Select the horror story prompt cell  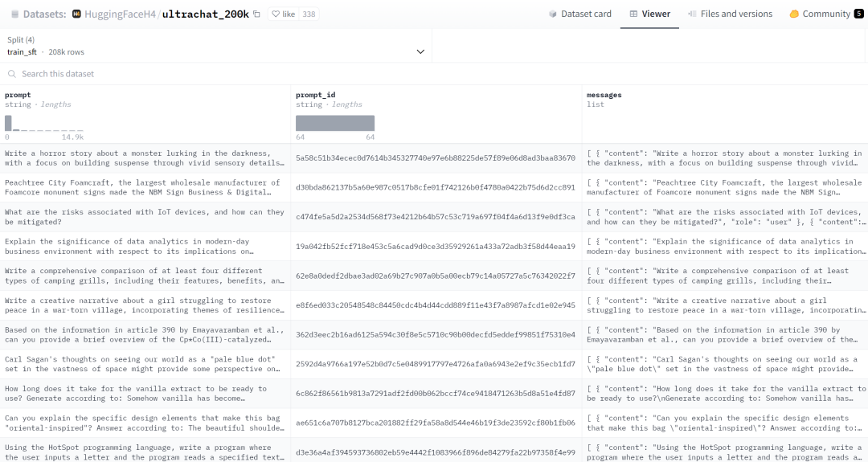tap(145, 158)
